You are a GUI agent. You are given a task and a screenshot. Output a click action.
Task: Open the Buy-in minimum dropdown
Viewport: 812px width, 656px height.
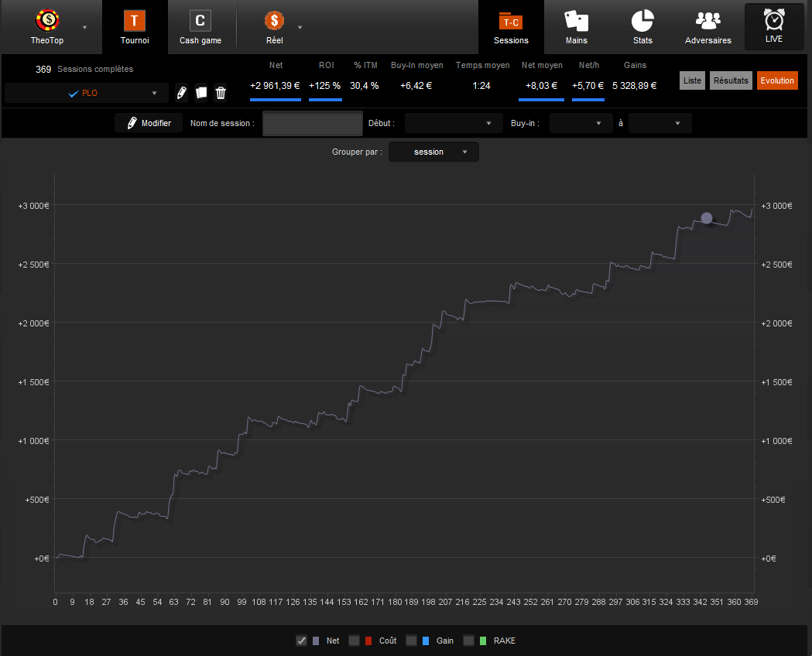(x=581, y=123)
